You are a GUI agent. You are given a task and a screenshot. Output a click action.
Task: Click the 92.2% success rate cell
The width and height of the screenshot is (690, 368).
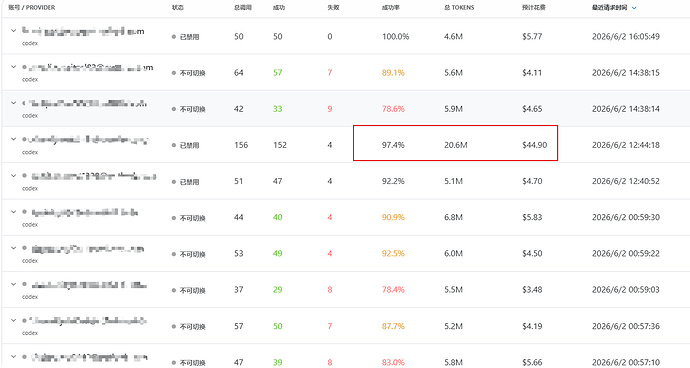[393, 181]
